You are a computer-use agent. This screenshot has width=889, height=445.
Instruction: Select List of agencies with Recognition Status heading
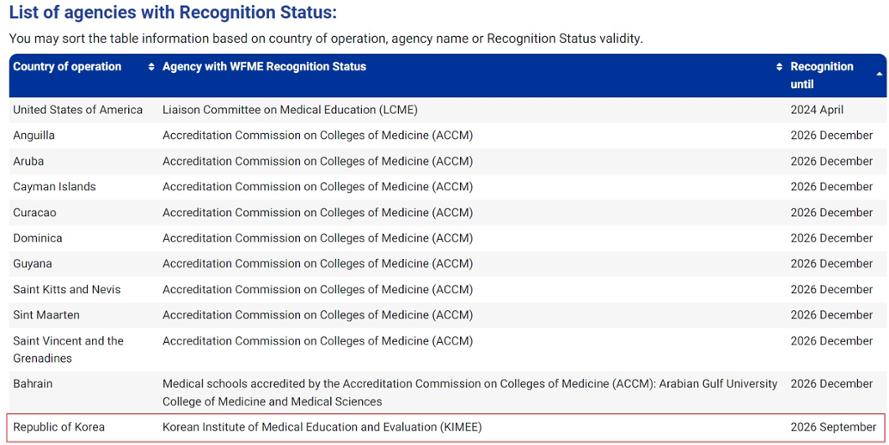point(173,13)
